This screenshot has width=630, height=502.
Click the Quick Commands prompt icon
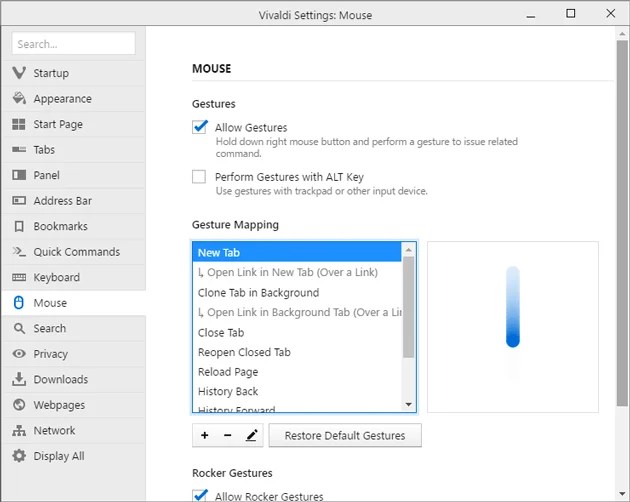tap(19, 252)
